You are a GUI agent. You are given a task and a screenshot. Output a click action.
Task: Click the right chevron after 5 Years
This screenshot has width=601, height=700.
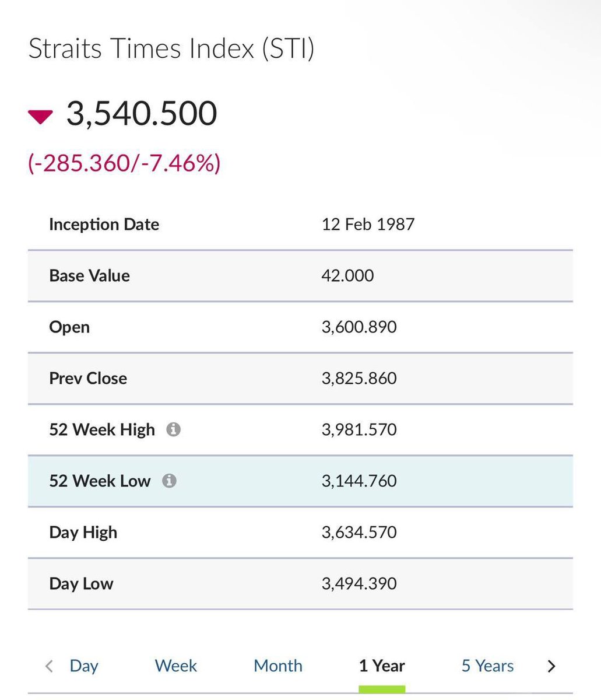(551, 666)
